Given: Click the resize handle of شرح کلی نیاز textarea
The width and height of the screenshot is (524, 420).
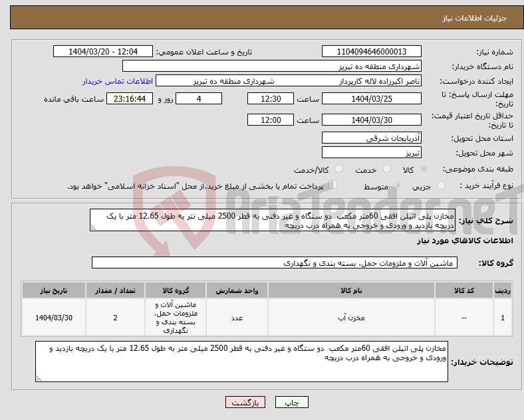Looking at the screenshot, I should pyautogui.click(x=93, y=228).
